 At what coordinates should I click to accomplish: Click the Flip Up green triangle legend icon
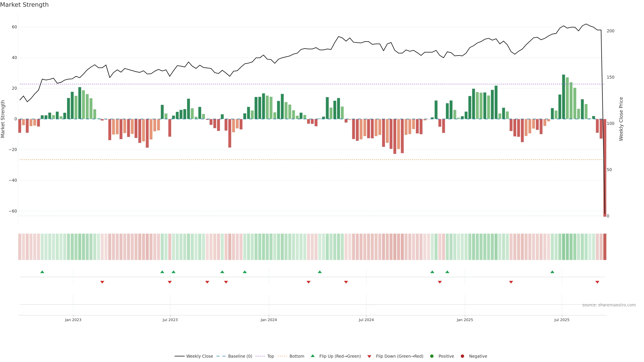point(312,356)
